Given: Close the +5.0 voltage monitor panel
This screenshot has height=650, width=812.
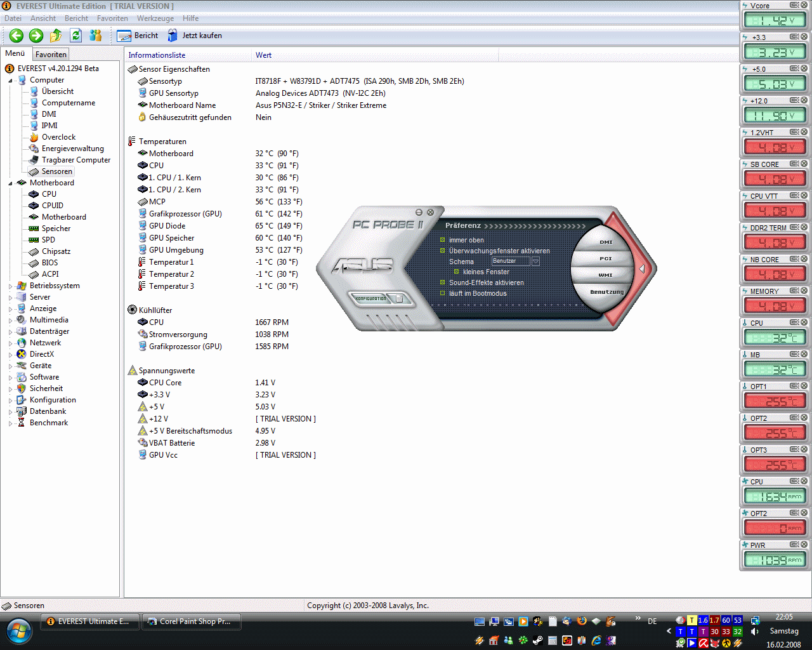Looking at the screenshot, I should (x=804, y=69).
